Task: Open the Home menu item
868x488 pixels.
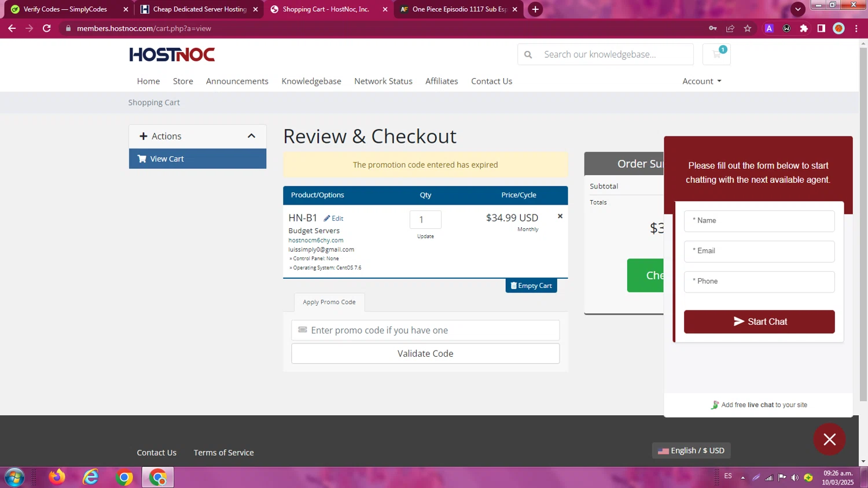Action: tap(148, 82)
